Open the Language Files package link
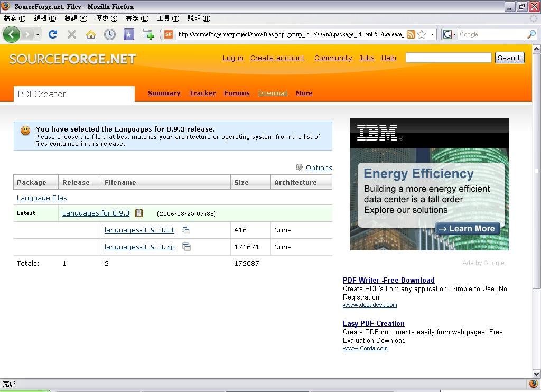Viewport: 541px width, 392px height. 42,198
